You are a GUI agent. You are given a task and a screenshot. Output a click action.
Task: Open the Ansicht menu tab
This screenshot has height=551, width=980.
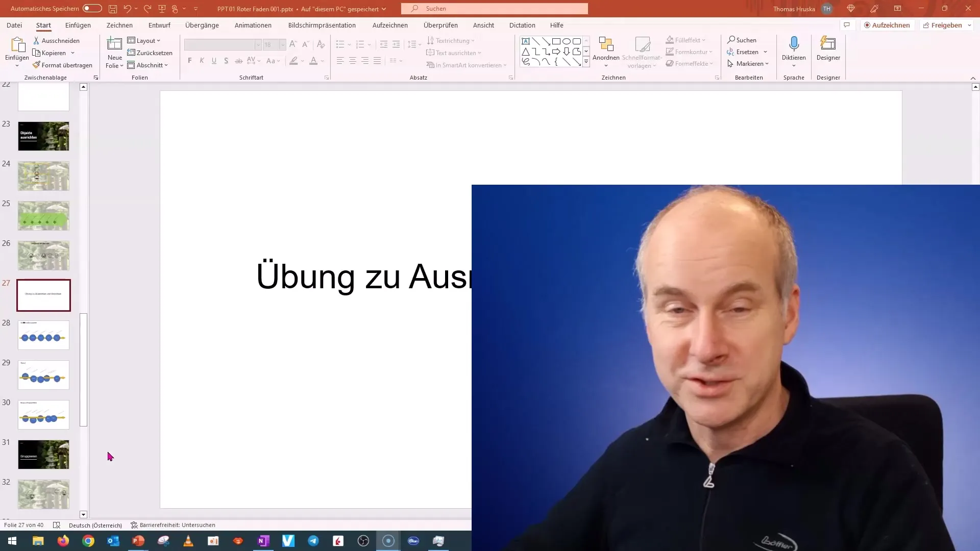(x=483, y=25)
